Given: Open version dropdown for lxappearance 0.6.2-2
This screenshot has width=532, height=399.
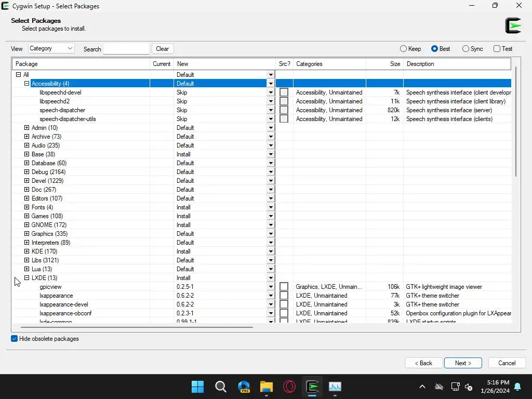Looking at the screenshot, I should tap(271, 296).
